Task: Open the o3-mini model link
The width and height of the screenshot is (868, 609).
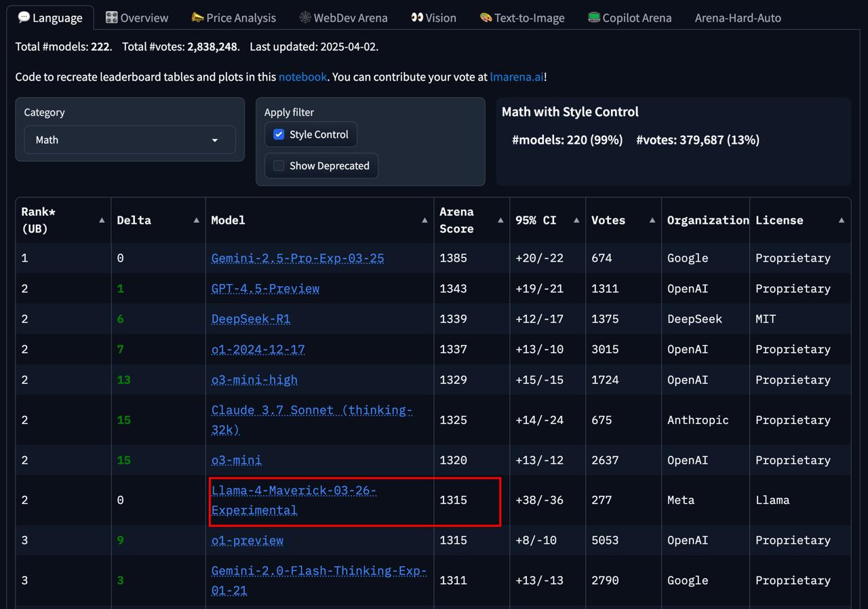Action: (237, 460)
